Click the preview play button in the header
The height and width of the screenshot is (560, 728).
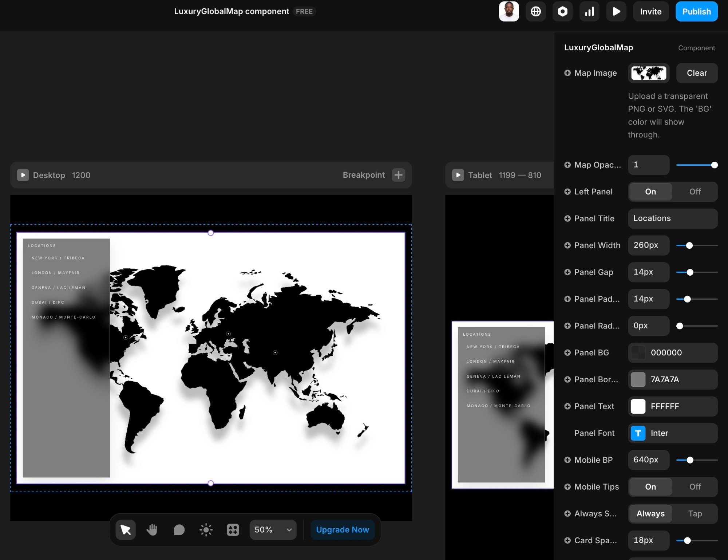[x=616, y=12]
